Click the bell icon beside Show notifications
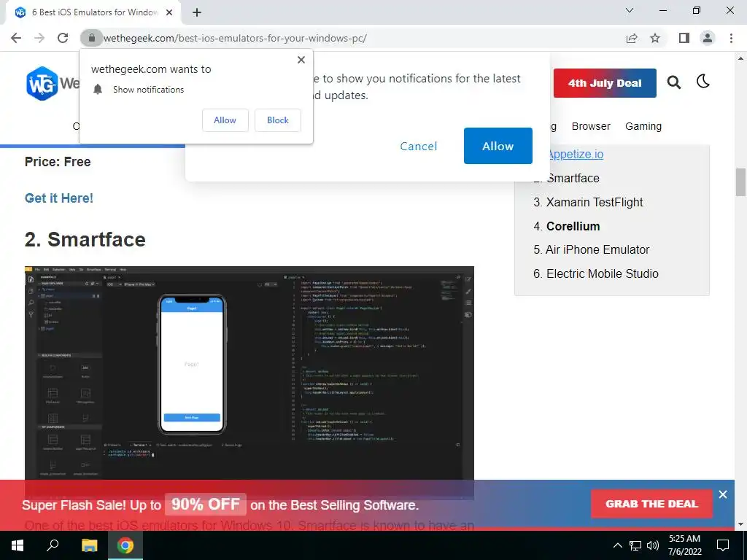Image resolution: width=747 pixels, height=560 pixels. (98, 90)
